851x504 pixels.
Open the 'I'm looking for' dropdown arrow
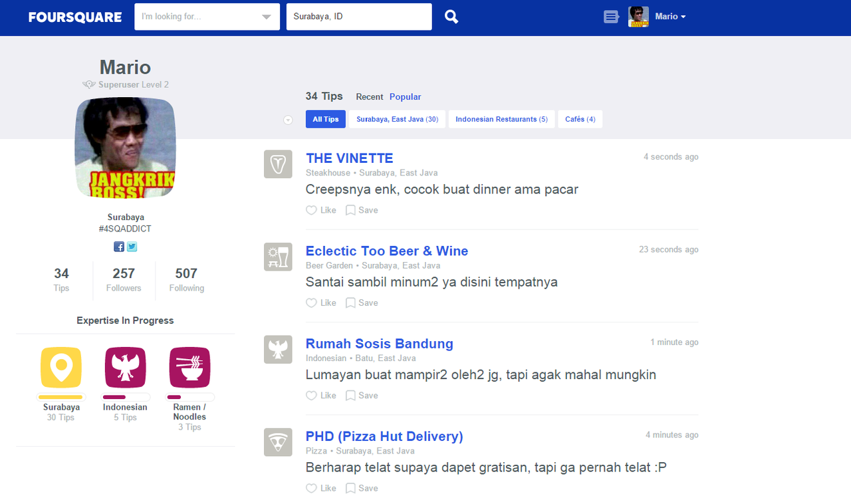click(x=266, y=17)
